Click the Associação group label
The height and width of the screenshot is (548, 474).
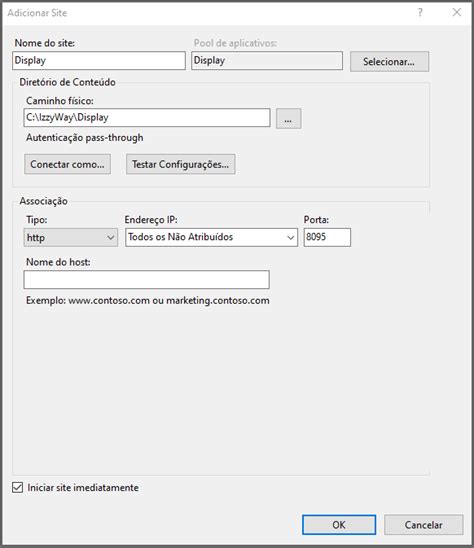click(x=44, y=201)
